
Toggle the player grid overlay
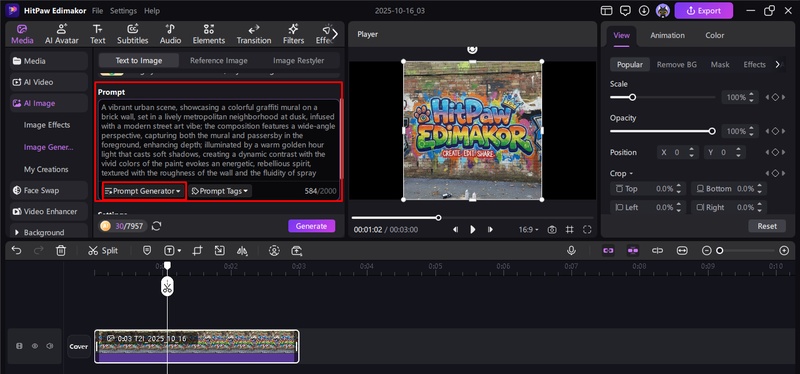pyautogui.click(x=569, y=230)
